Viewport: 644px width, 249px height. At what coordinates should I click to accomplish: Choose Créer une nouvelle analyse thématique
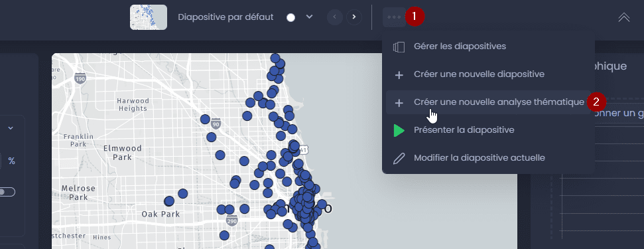(x=488, y=102)
